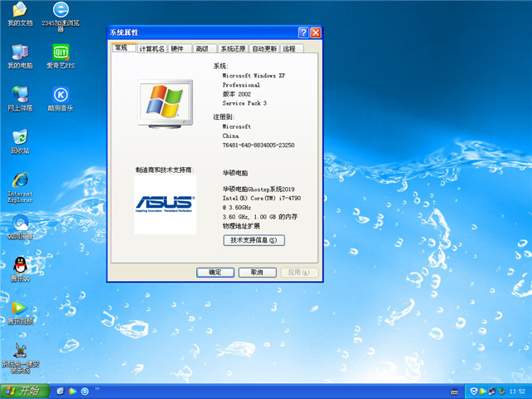This screenshot has height=399, width=532.
Task: Open the 2345加速浏览器 desktop icon
Action: point(61,16)
